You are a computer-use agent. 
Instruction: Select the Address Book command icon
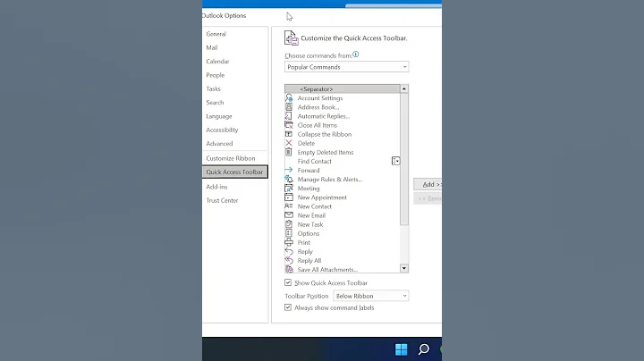pyautogui.click(x=289, y=107)
